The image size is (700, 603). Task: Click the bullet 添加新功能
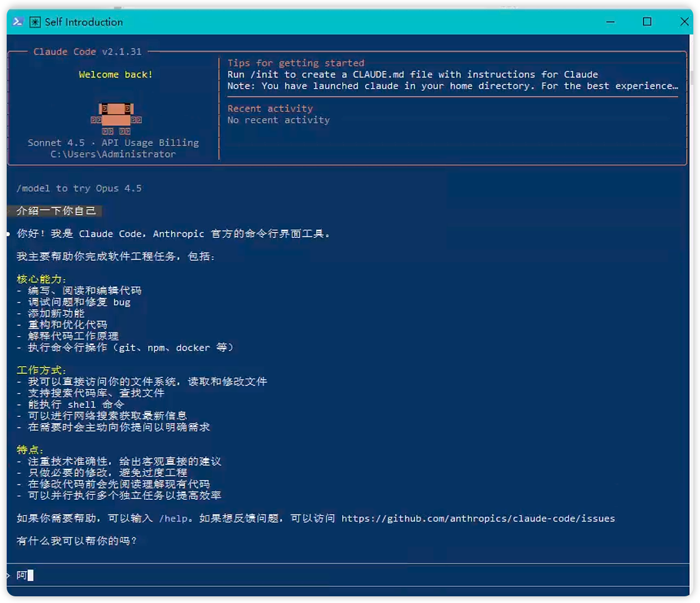pos(50,313)
